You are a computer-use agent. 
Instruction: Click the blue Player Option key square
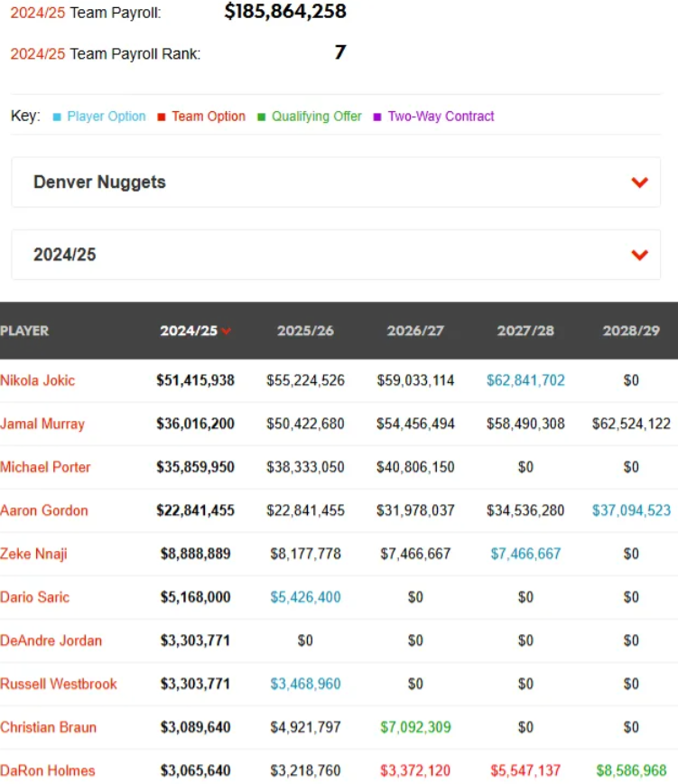(x=57, y=117)
